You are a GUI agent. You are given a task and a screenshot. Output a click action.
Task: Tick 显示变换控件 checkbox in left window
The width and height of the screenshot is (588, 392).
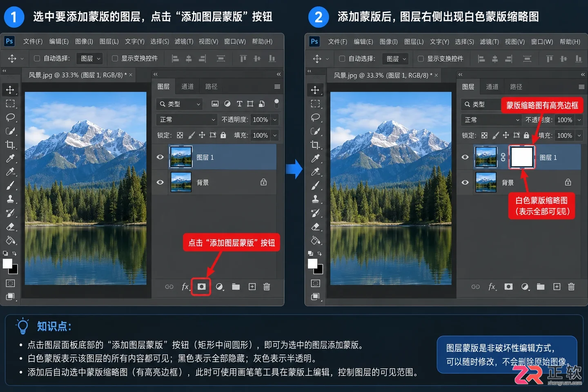(115, 58)
